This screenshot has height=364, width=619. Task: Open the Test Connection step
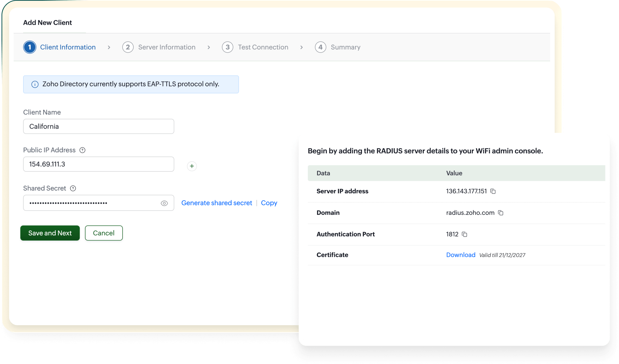[263, 47]
